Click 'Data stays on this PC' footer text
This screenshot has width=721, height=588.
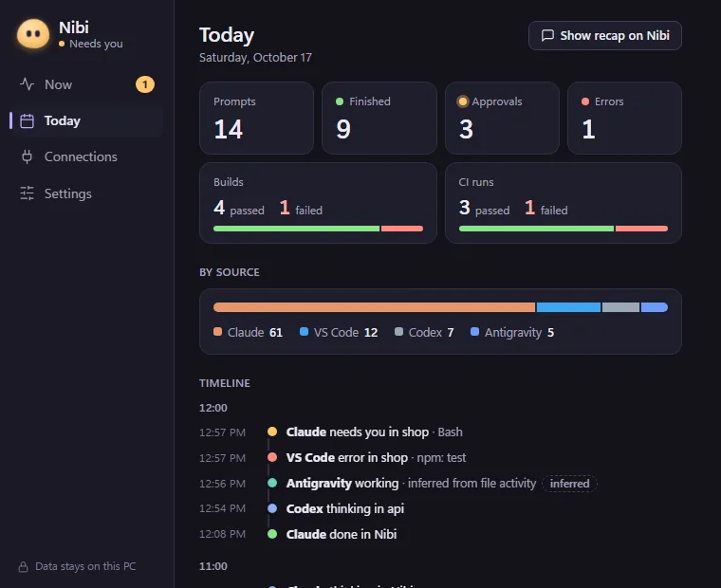85,566
